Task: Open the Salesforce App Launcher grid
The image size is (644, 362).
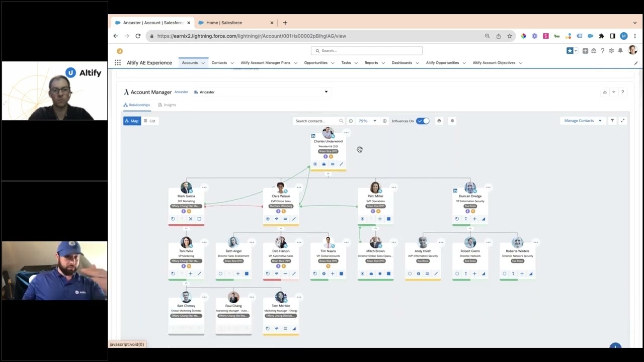Action: 117,63
